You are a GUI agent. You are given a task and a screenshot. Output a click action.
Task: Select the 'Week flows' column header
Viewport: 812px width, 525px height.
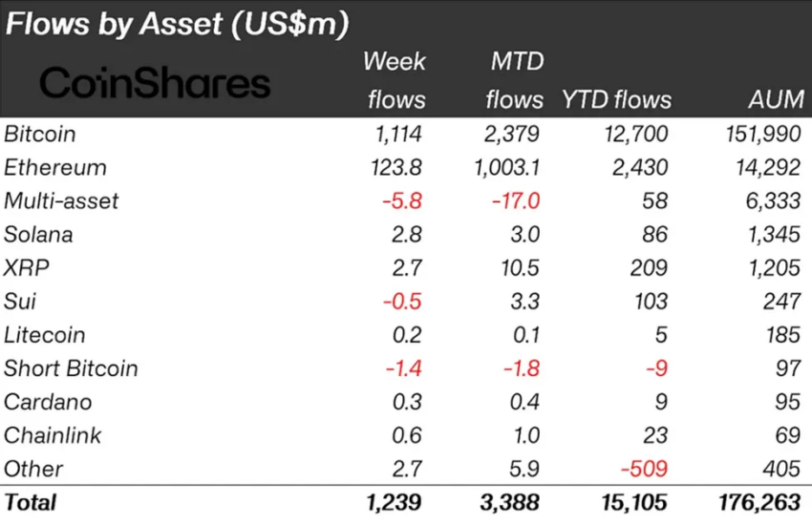coord(395,80)
